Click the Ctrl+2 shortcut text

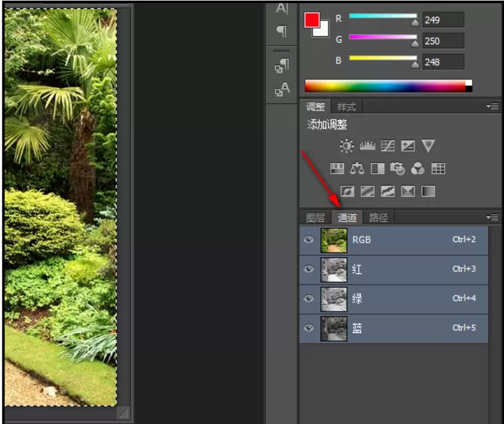coord(464,240)
